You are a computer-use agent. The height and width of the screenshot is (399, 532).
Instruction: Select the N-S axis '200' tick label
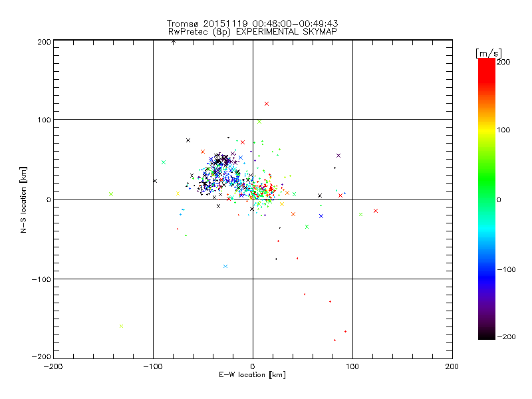(x=44, y=42)
